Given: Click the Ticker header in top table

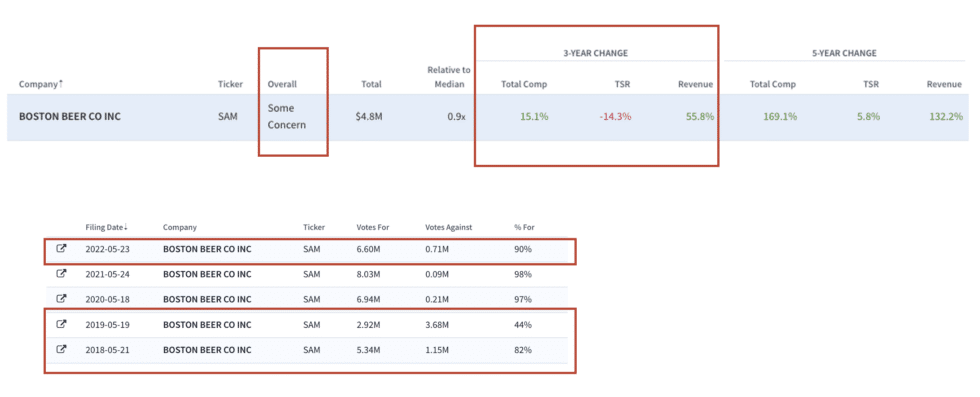Looking at the screenshot, I should [x=228, y=84].
